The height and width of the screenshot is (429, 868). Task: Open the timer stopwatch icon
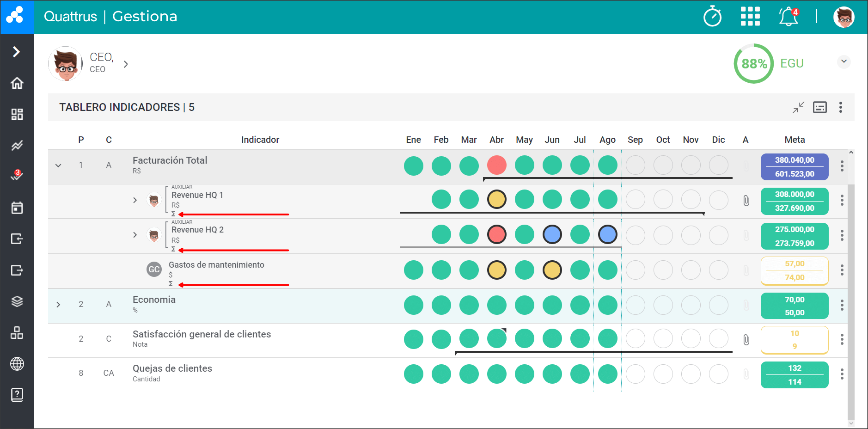point(712,17)
